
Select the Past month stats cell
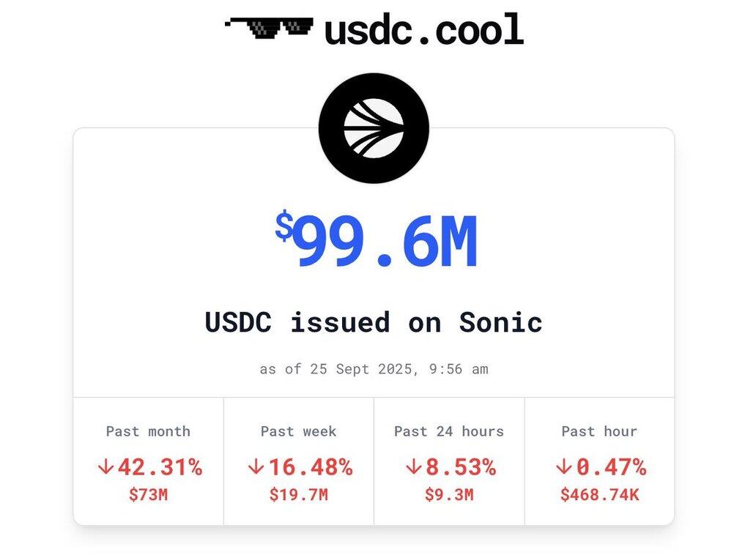point(149,461)
